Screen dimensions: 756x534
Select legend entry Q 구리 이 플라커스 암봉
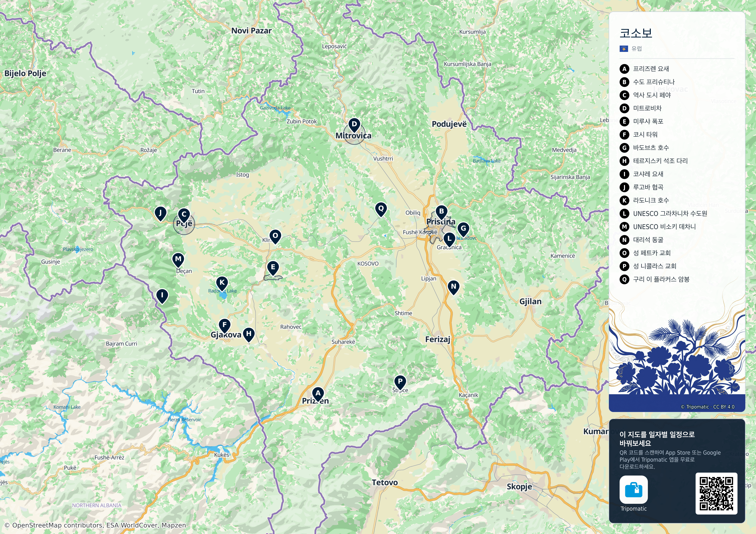pyautogui.click(x=655, y=280)
